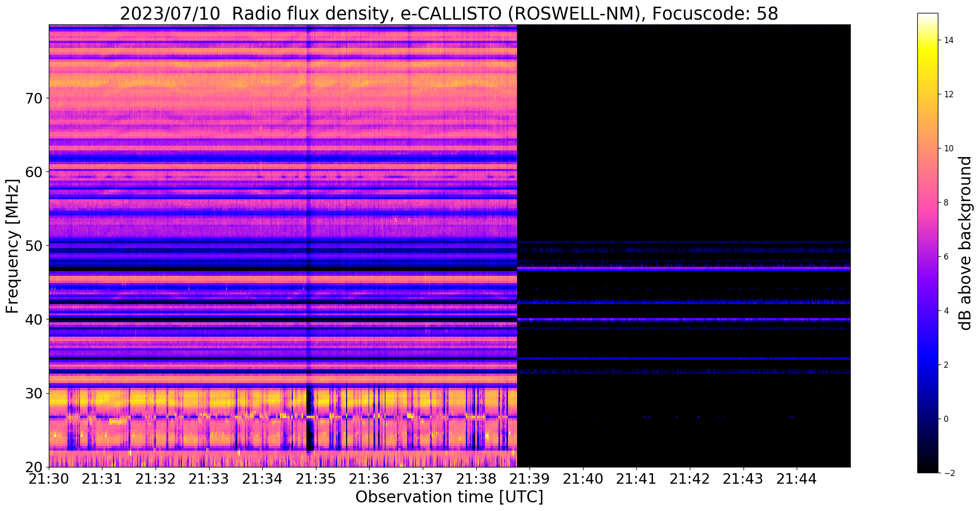The height and width of the screenshot is (511, 980).
Task: Click the 21:33 time tick label
Action: point(209,478)
